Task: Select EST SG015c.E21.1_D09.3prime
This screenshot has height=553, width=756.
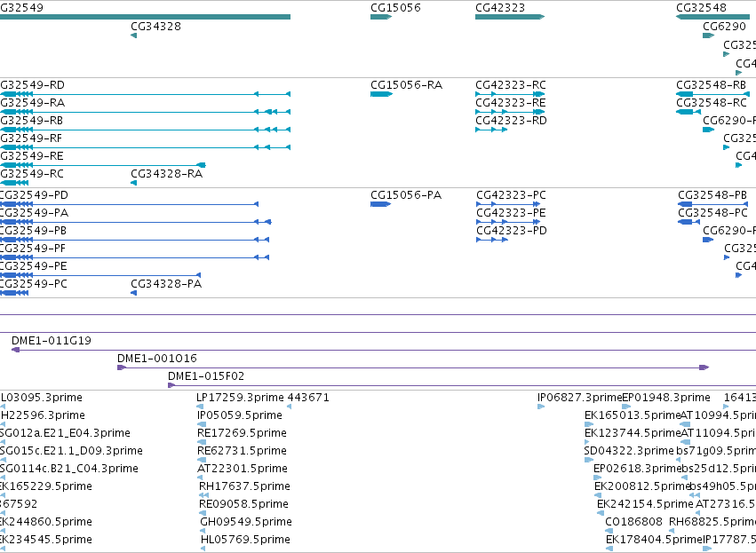Action: click(71, 451)
